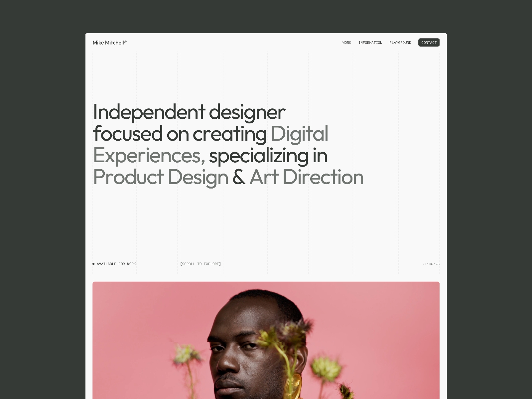Click the ampersand in the headline
532x399 pixels.
tap(239, 177)
